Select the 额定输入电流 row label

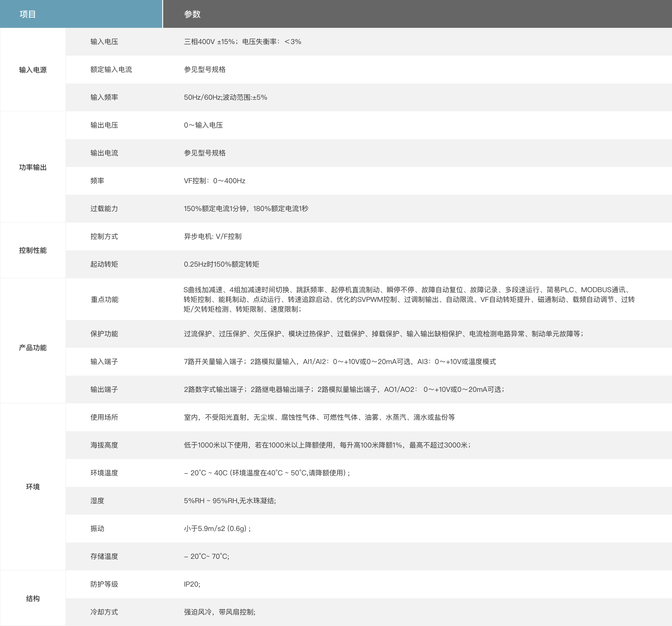point(111,69)
